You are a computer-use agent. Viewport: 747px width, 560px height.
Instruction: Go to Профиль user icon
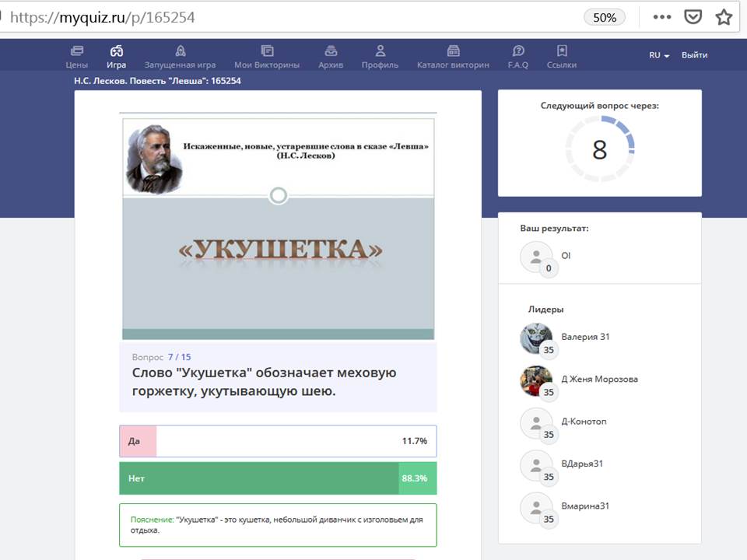(380, 51)
